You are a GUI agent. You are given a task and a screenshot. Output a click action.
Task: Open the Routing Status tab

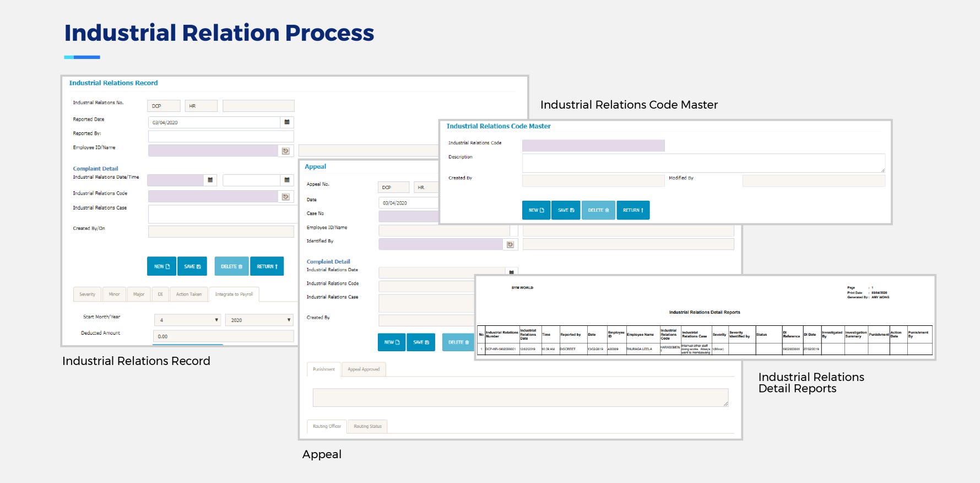point(367,426)
